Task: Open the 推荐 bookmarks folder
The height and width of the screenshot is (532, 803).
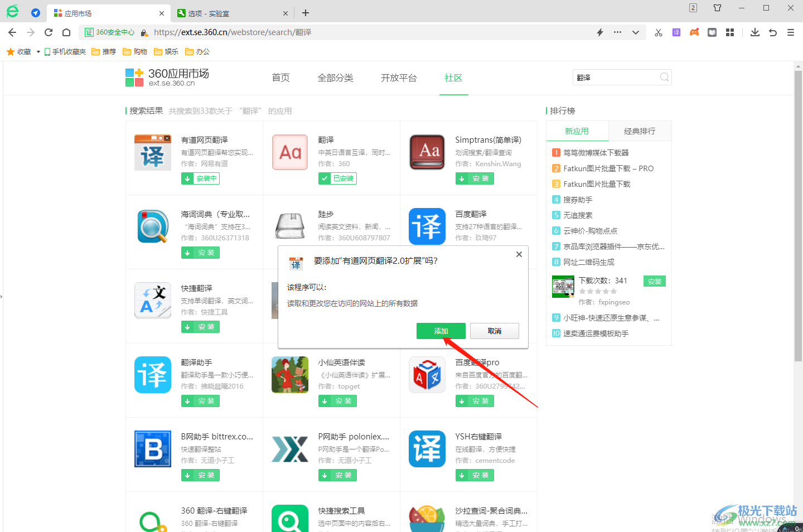Action: [104, 52]
